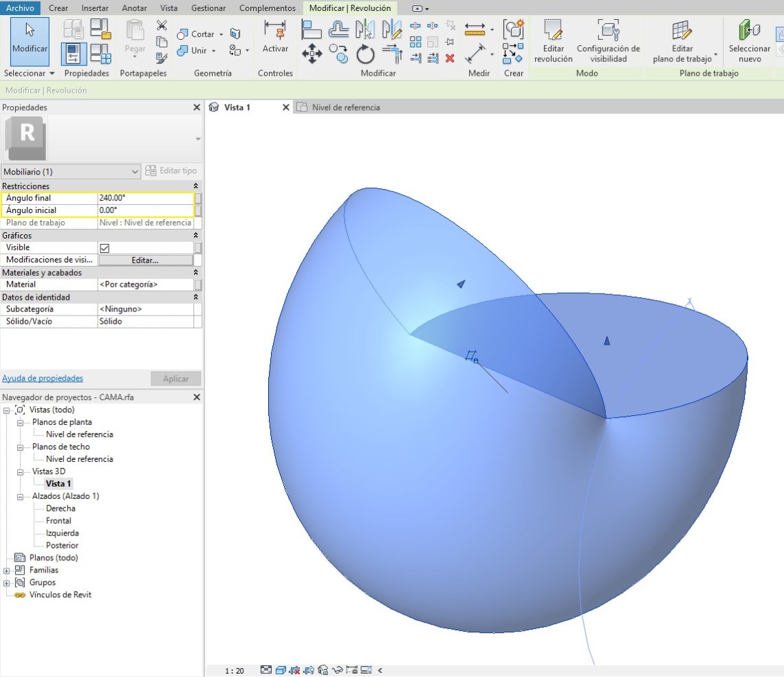
Task: Open the Insertar ribbon tab
Action: 95,8
